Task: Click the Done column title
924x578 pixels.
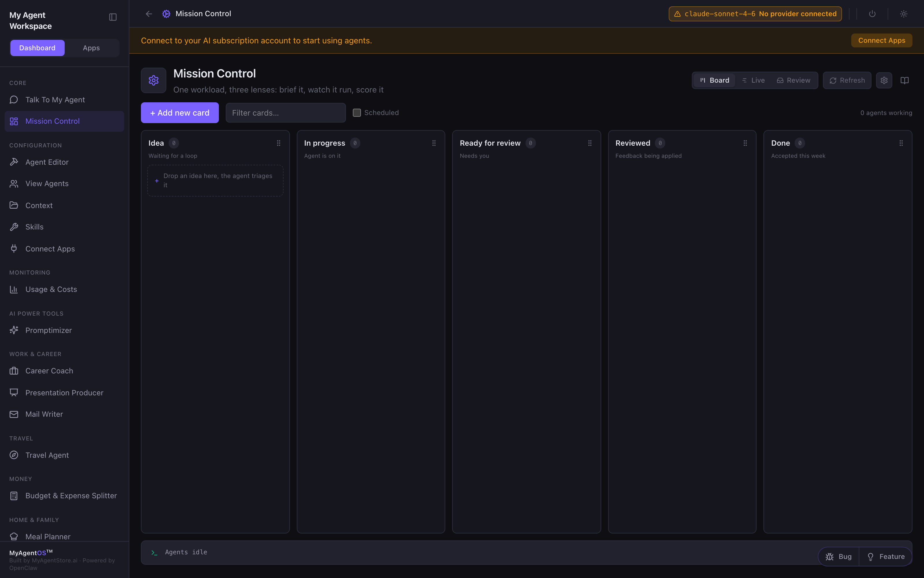Action: click(780, 143)
